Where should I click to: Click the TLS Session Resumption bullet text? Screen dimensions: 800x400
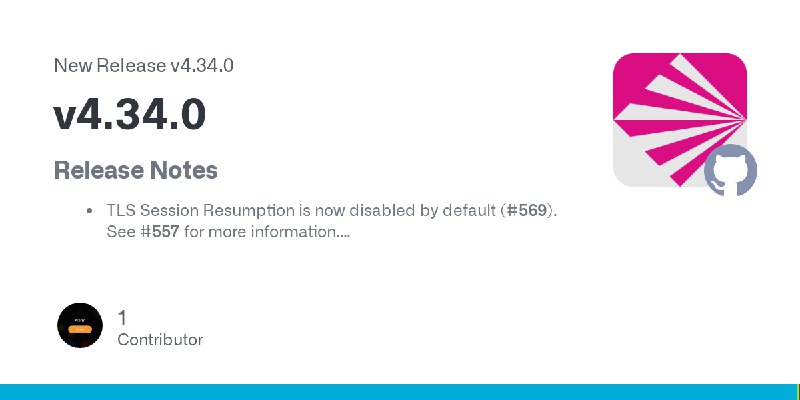332,221
